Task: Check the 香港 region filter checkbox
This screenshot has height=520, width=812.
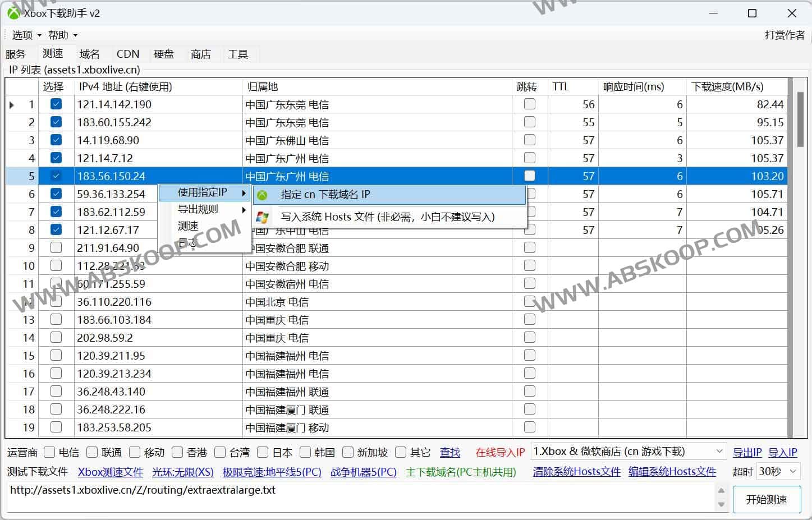Action: coord(177,452)
